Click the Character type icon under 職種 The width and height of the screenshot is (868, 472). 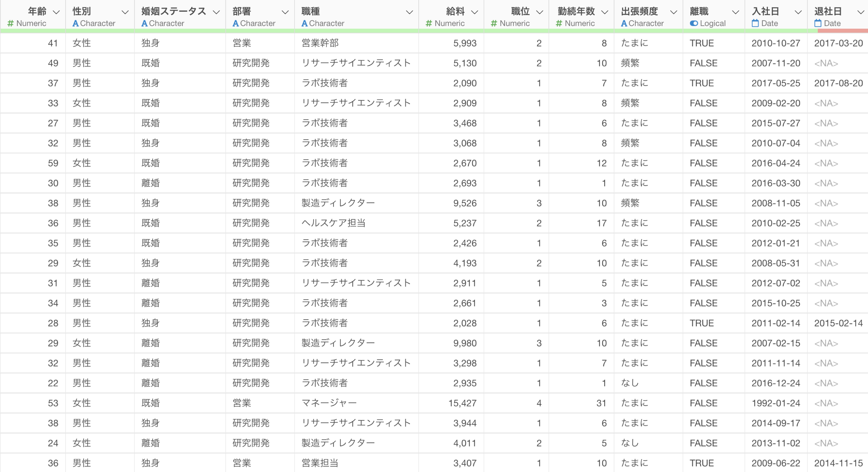[304, 23]
